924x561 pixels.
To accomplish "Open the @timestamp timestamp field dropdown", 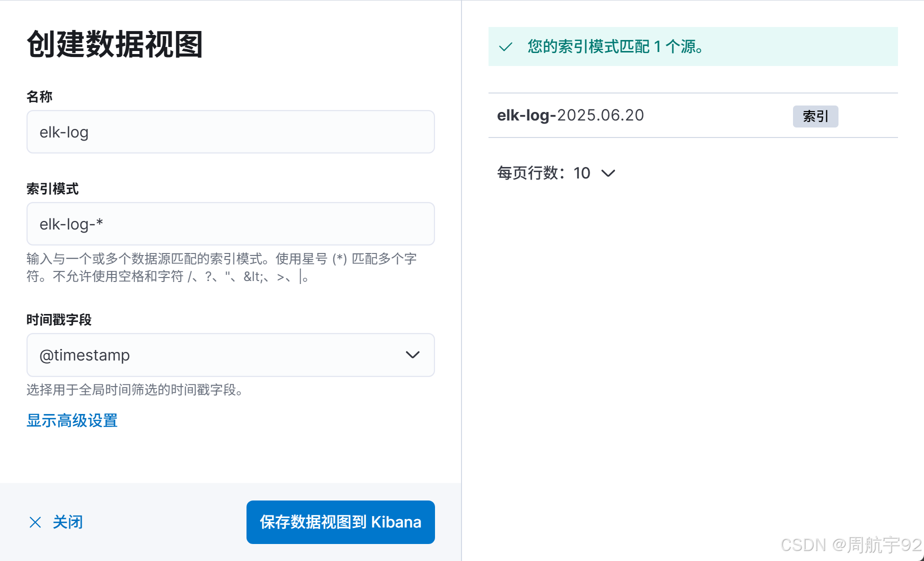I will (230, 355).
